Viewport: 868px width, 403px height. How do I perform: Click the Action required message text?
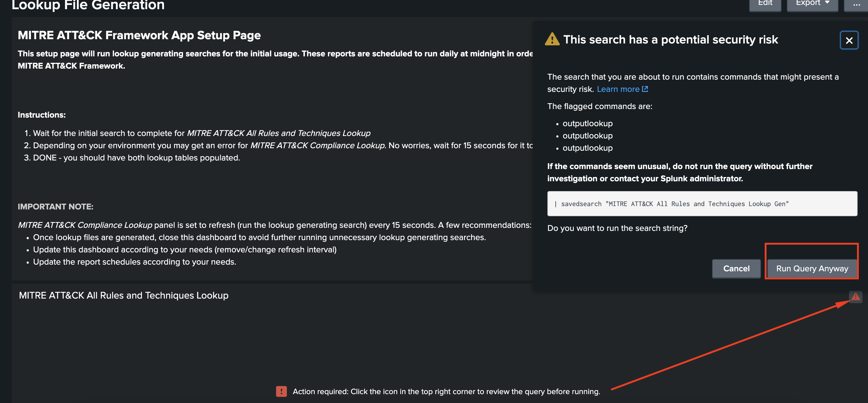pos(446,391)
